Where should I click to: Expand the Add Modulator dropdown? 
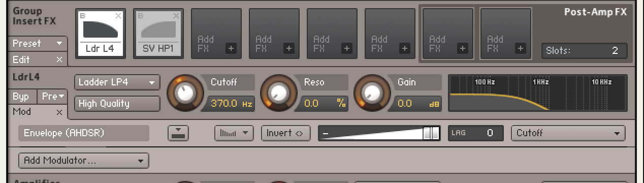(84, 161)
